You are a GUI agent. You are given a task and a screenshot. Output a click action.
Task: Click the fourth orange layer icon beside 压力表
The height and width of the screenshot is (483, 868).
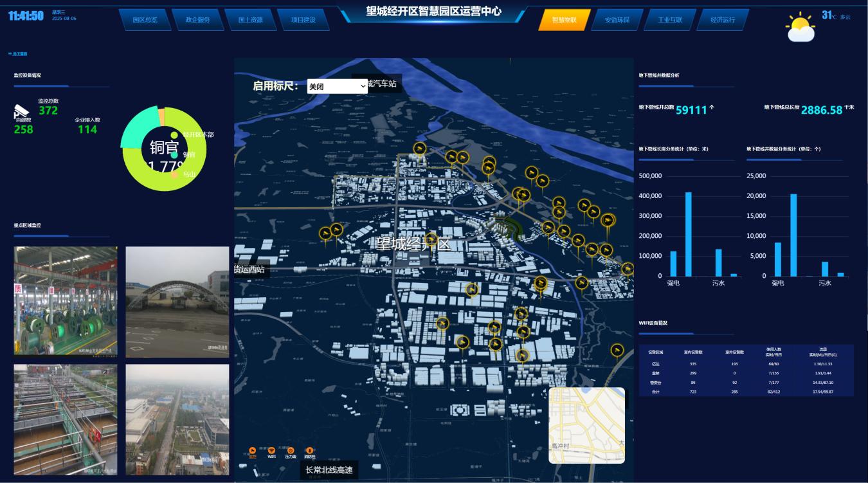pyautogui.click(x=309, y=451)
